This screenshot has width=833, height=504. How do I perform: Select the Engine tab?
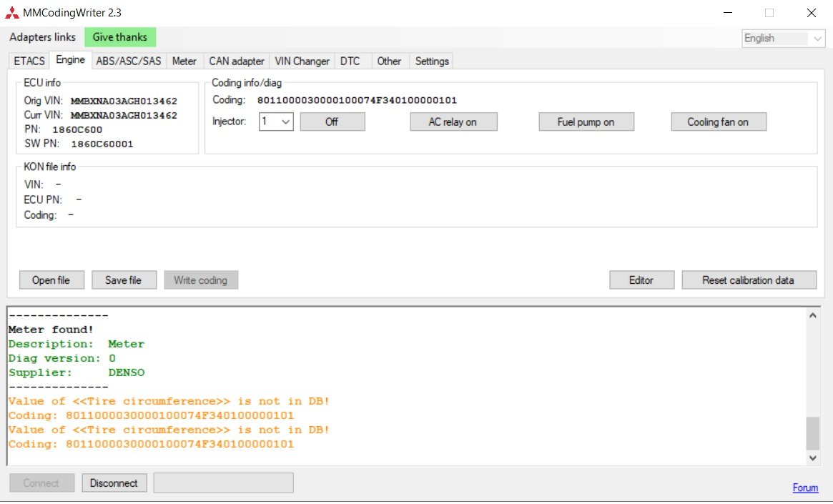coord(70,59)
